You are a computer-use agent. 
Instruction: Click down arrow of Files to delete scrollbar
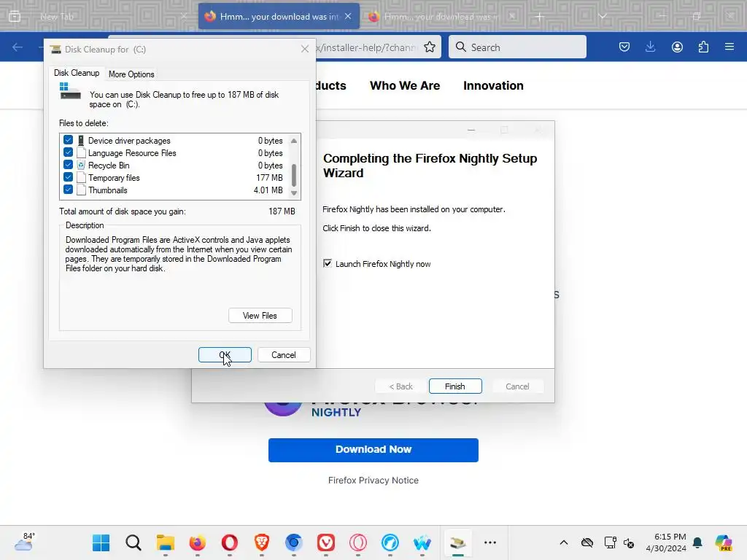click(294, 193)
